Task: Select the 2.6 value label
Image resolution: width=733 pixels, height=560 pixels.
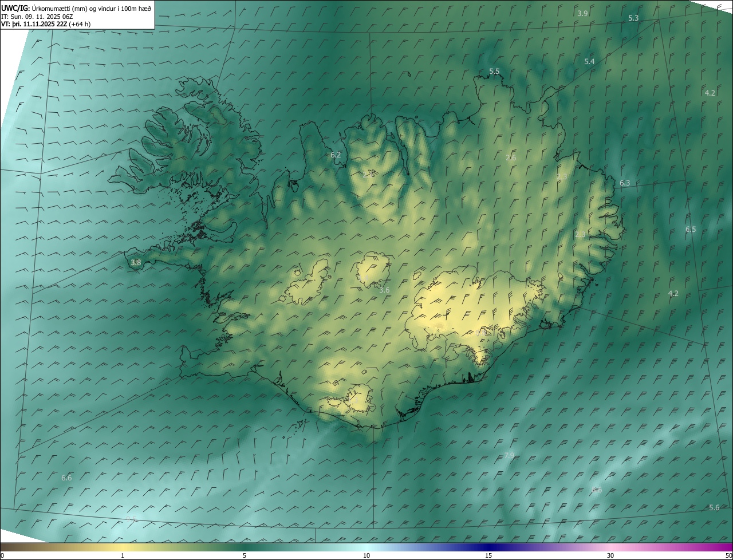Action: (511, 157)
